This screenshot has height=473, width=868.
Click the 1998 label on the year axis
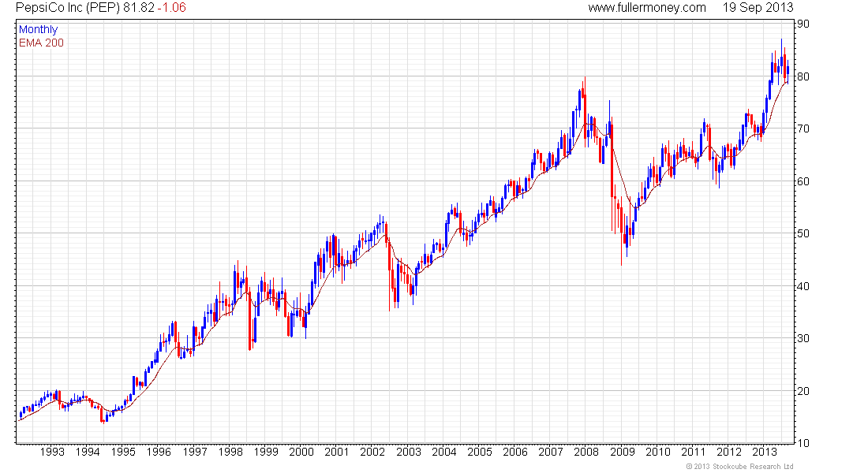[230, 452]
